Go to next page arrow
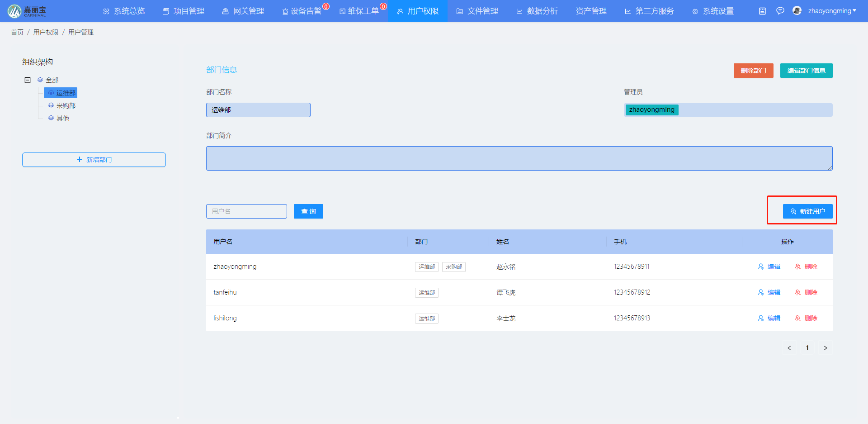Screen dimensions: 868x424 click(x=826, y=348)
